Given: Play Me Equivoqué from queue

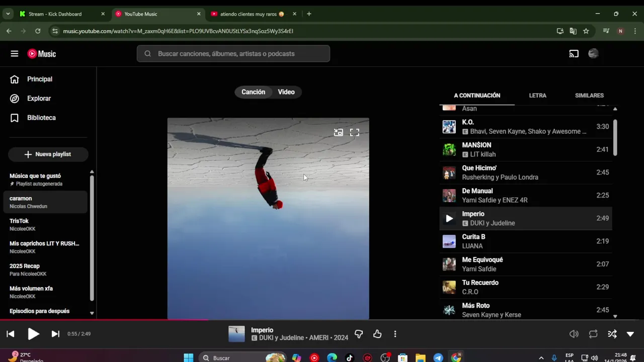Looking at the screenshot, I should pyautogui.click(x=525, y=264).
